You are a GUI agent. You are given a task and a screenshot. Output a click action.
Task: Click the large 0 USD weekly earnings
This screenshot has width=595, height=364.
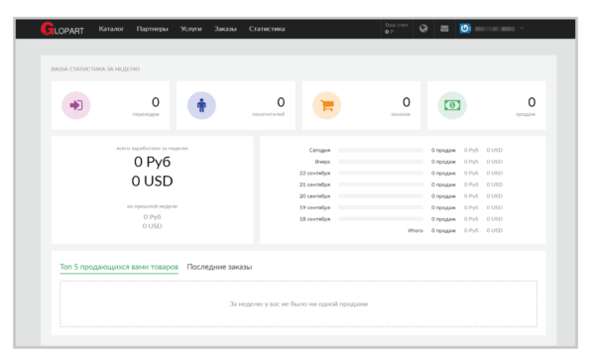152,182
